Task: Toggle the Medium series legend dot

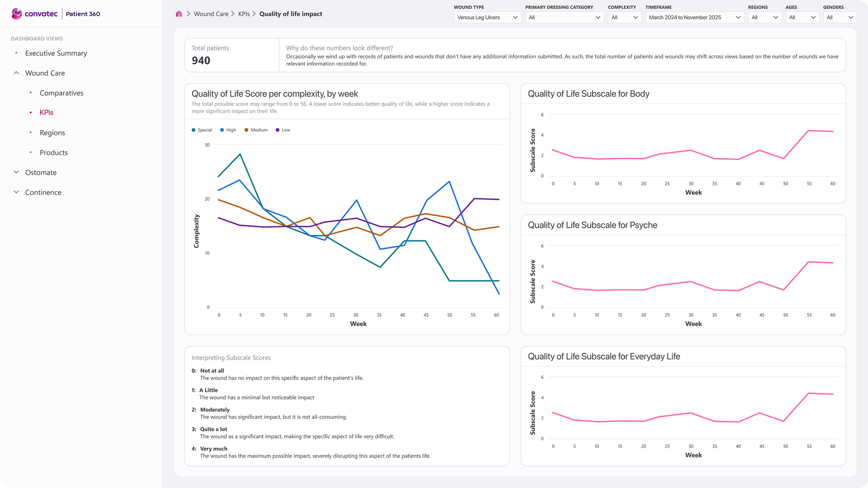Action: pyautogui.click(x=246, y=130)
